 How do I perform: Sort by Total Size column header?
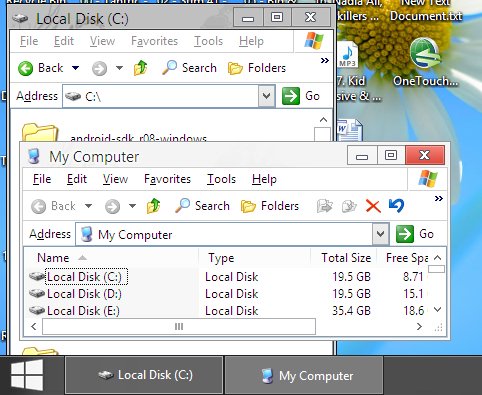pyautogui.click(x=344, y=258)
